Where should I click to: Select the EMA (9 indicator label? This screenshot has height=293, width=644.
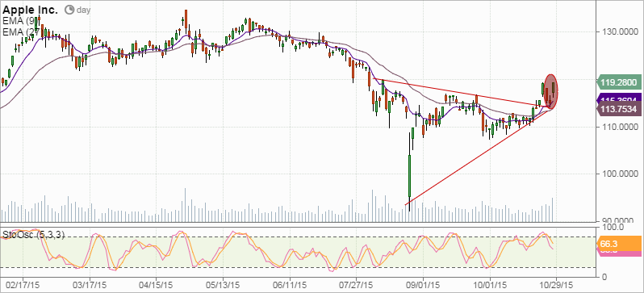pos(18,21)
